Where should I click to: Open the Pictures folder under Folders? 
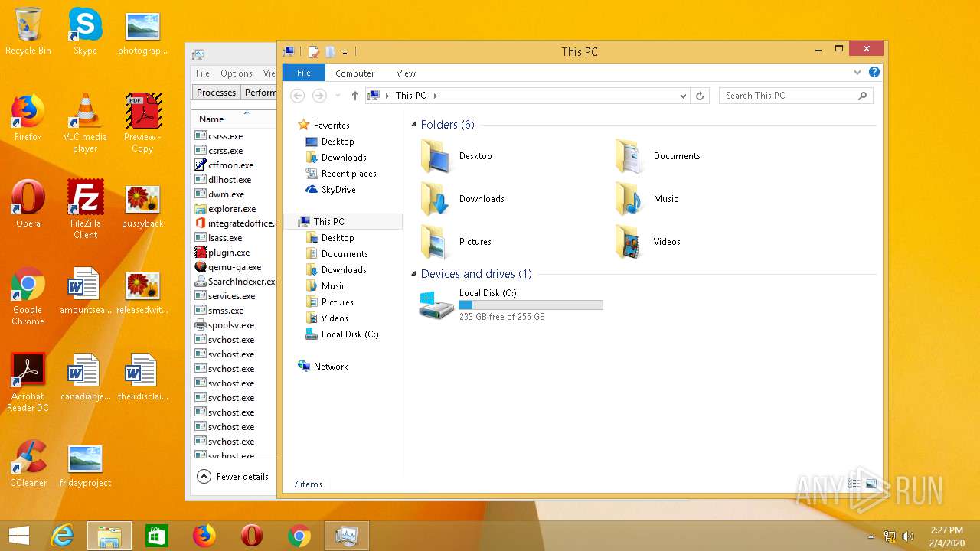456,242
